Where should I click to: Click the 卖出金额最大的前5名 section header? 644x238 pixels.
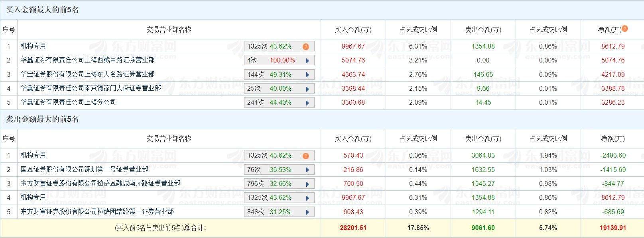[x=43, y=119]
